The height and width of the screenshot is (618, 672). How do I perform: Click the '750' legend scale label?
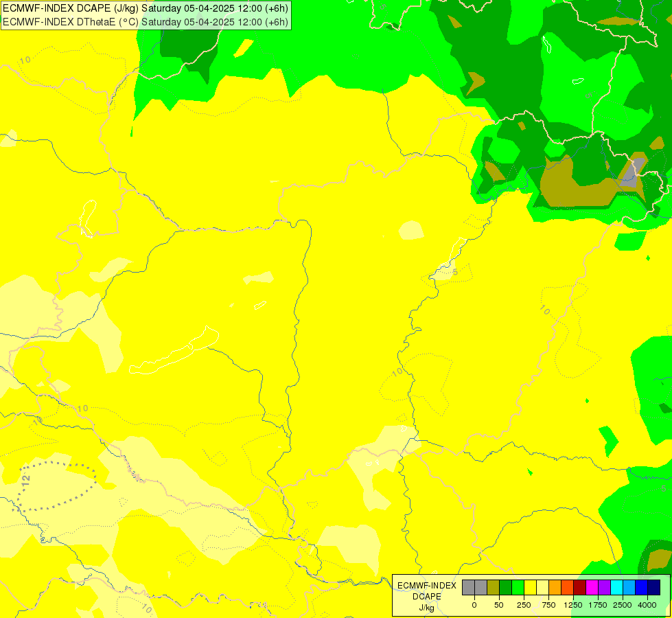(548, 605)
